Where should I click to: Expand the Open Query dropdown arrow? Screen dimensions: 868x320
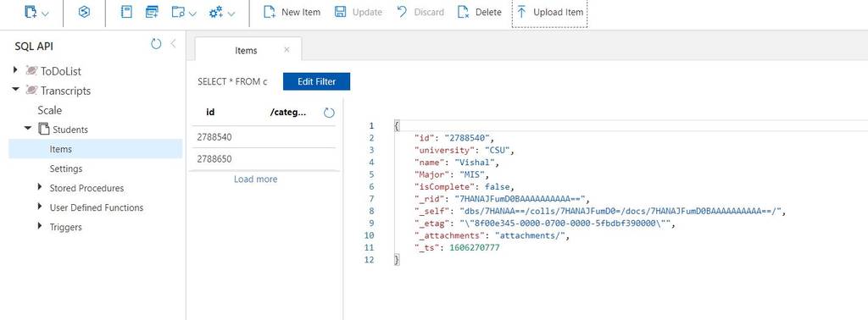point(192,14)
